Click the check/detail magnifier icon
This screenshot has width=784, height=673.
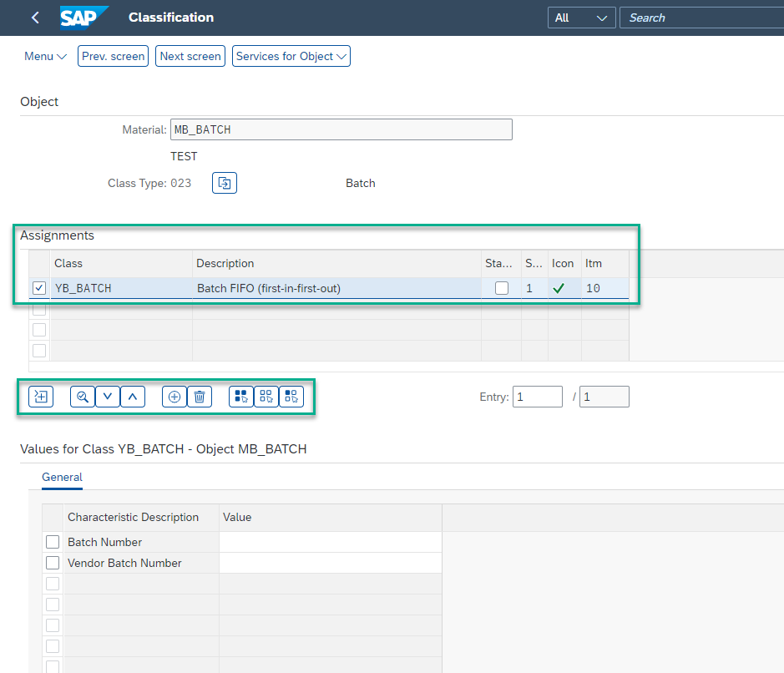point(83,397)
